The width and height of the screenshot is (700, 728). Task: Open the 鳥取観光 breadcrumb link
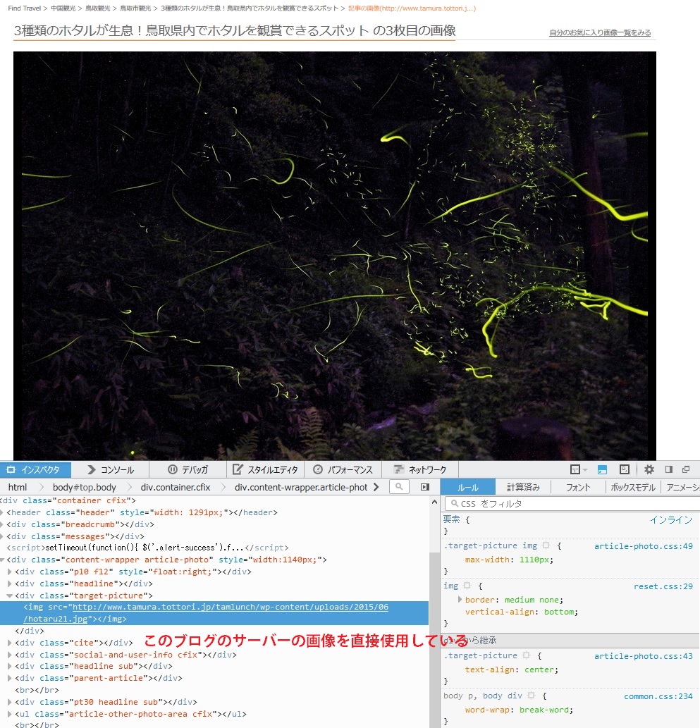coord(98,8)
